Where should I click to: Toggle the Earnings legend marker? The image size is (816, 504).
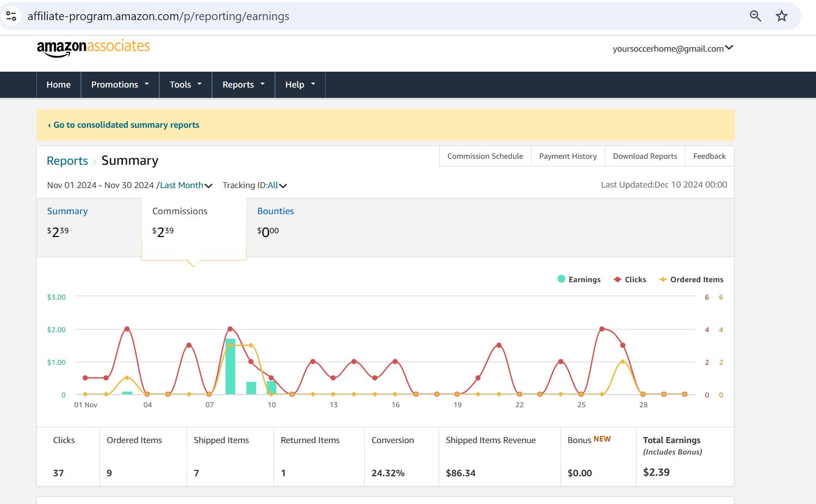coord(562,279)
